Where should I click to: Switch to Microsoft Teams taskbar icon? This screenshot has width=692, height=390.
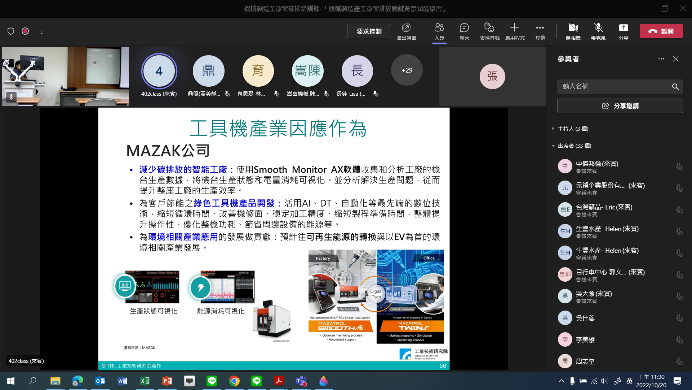click(301, 381)
